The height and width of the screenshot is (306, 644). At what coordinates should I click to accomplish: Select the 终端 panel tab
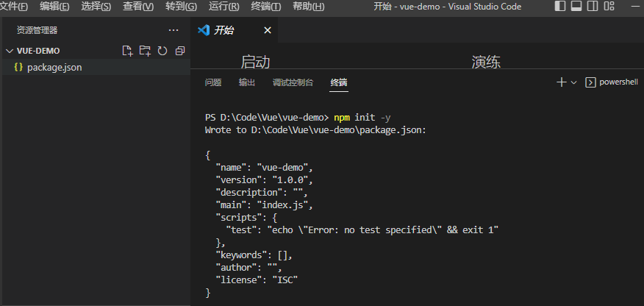[x=339, y=82]
